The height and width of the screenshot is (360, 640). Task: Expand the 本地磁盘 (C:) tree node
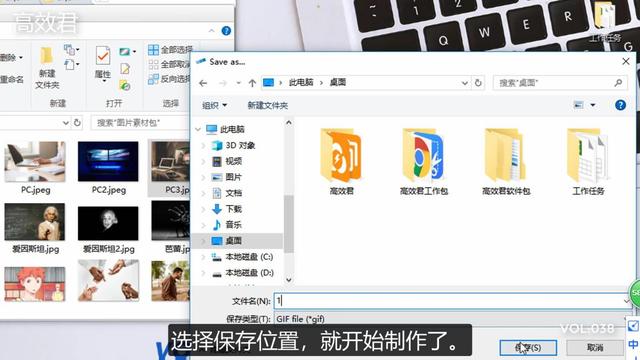[x=203, y=257]
